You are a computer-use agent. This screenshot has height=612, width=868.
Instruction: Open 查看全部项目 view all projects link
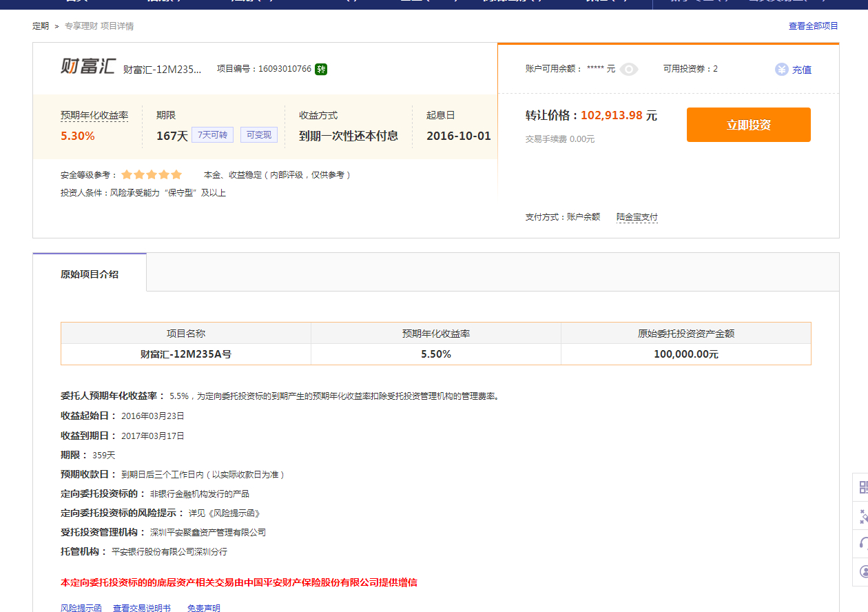814,26
